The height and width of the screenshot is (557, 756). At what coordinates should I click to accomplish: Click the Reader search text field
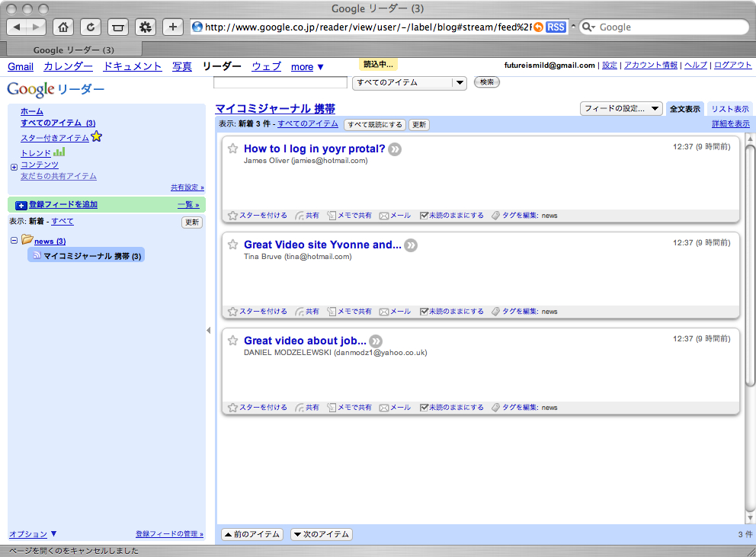(x=280, y=82)
